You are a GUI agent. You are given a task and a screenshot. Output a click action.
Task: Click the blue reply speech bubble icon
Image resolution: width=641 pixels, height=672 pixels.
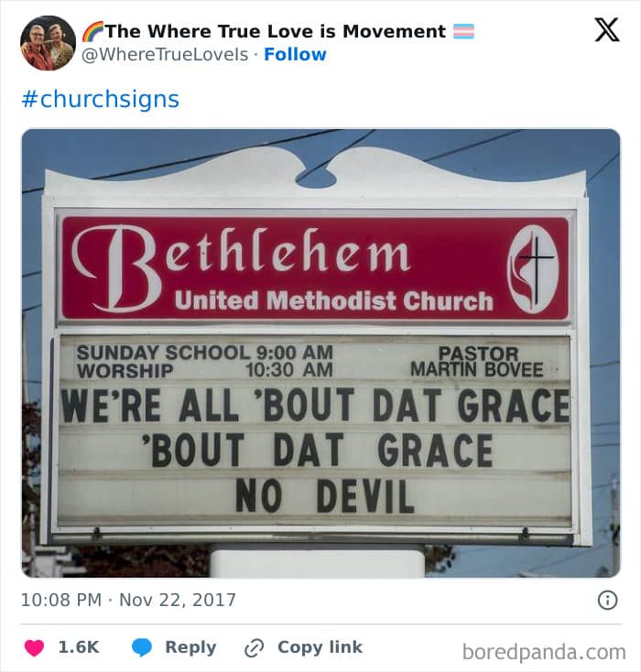click(142, 647)
